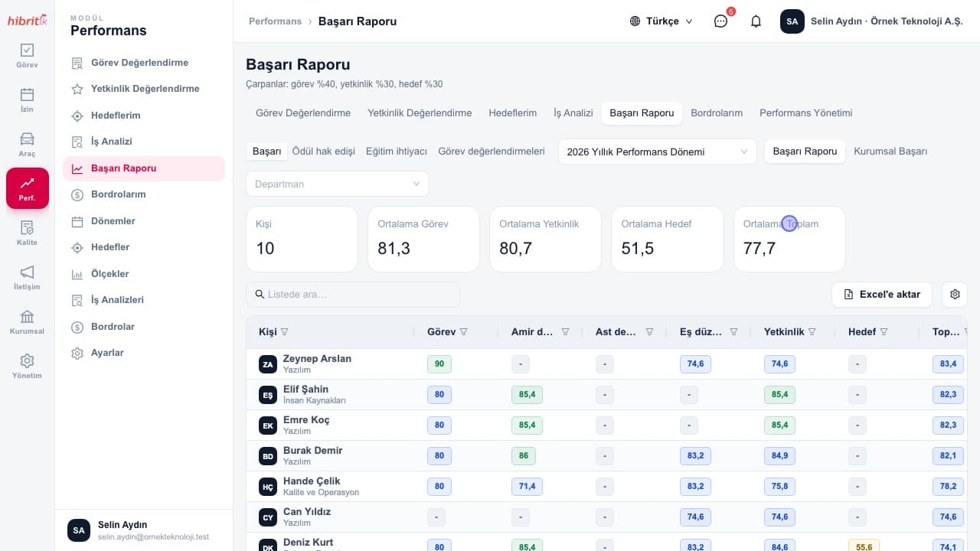Select the Eğitim ihtiyacı sub-tab
This screenshot has width=980, height=551.
point(397,152)
